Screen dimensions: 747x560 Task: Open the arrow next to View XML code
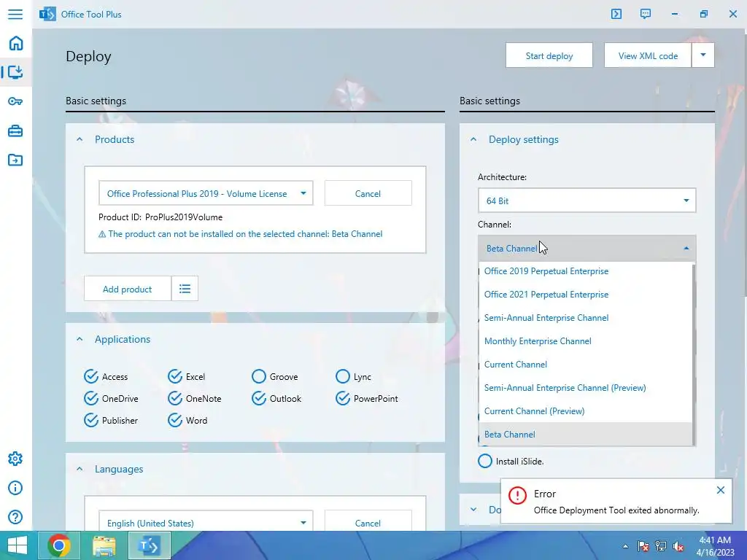point(703,55)
